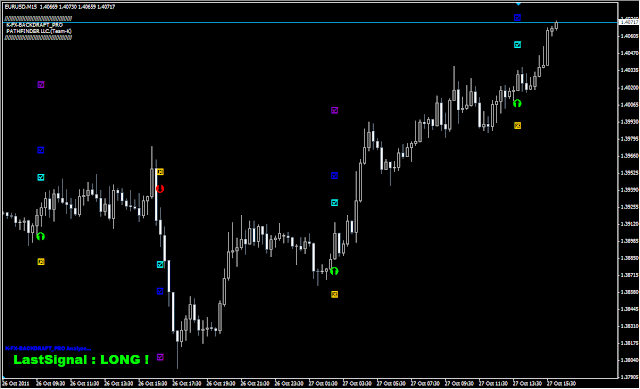The height and width of the screenshot is (389, 640).
Task: Select the cyan target marker below the red short arrow
Action: [160, 265]
